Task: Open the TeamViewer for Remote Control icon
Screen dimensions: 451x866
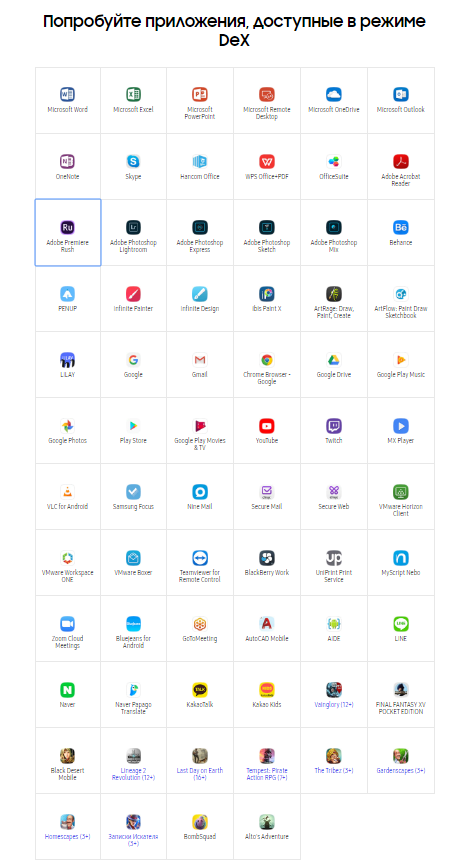Action: click(200, 558)
